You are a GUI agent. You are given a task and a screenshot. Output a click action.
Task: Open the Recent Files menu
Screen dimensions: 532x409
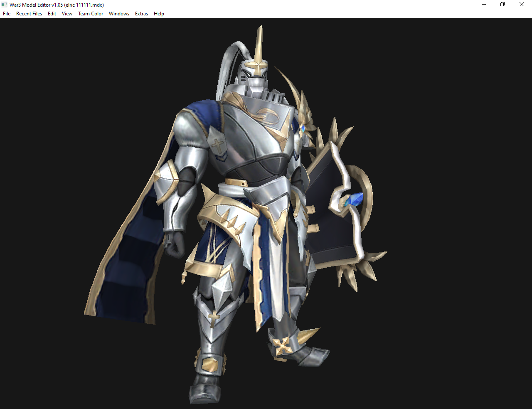coord(29,14)
